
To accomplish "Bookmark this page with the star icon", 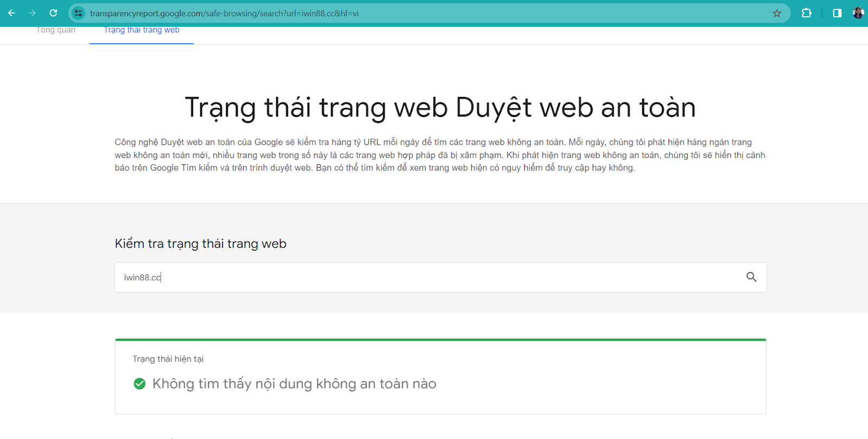I will coord(777,13).
